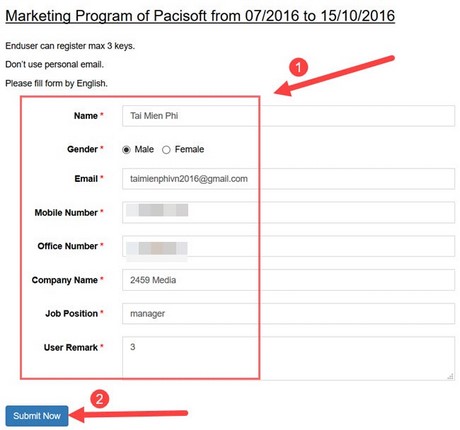
Task: Click into the Office Number field
Action: (288, 246)
